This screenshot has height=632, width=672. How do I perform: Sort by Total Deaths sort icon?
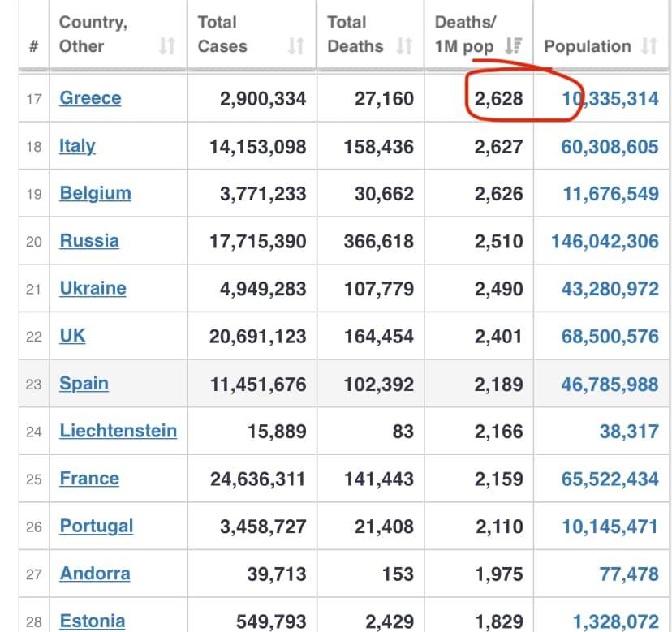click(x=404, y=46)
